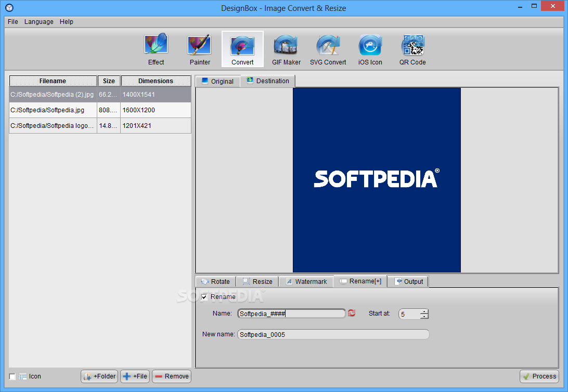568x392 pixels.
Task: Click the refresh icon beside Name field
Action: pos(352,313)
